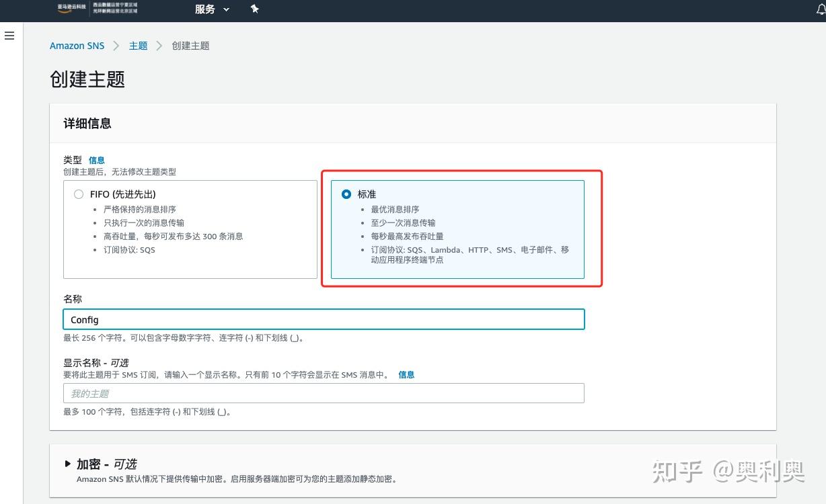826x504 pixels.
Task: Click the 标准 option card area
Action: tap(457, 228)
